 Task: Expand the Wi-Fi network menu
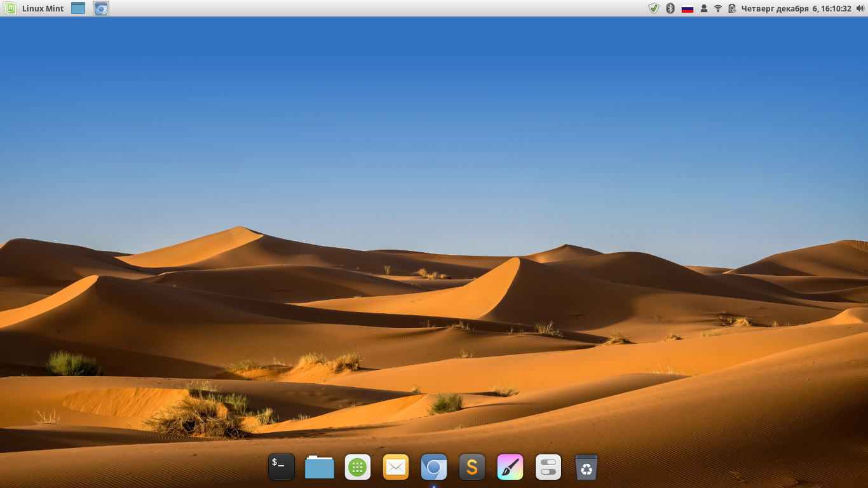coord(718,8)
